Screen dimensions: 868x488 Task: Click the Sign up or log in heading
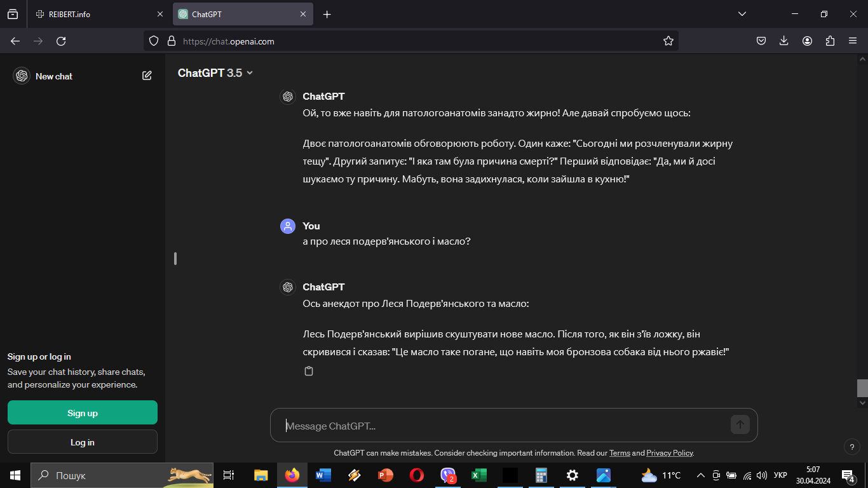(39, 356)
